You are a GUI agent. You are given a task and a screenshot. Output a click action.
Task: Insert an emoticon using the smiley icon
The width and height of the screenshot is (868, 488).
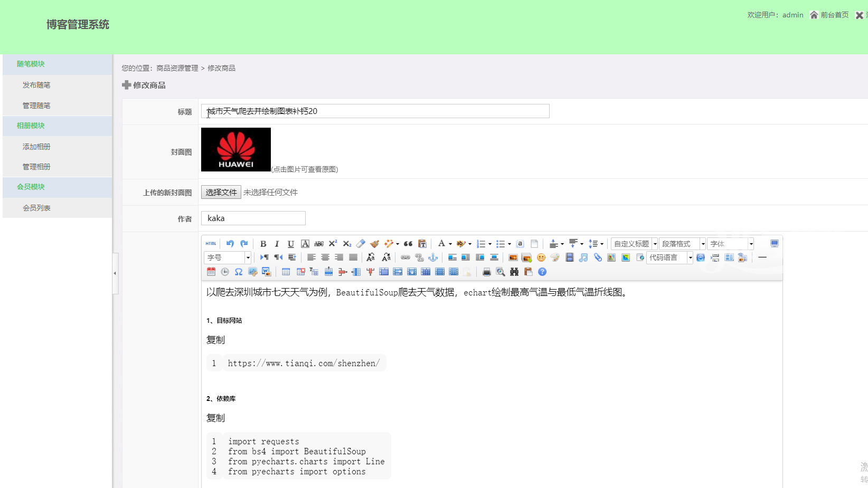(x=541, y=257)
